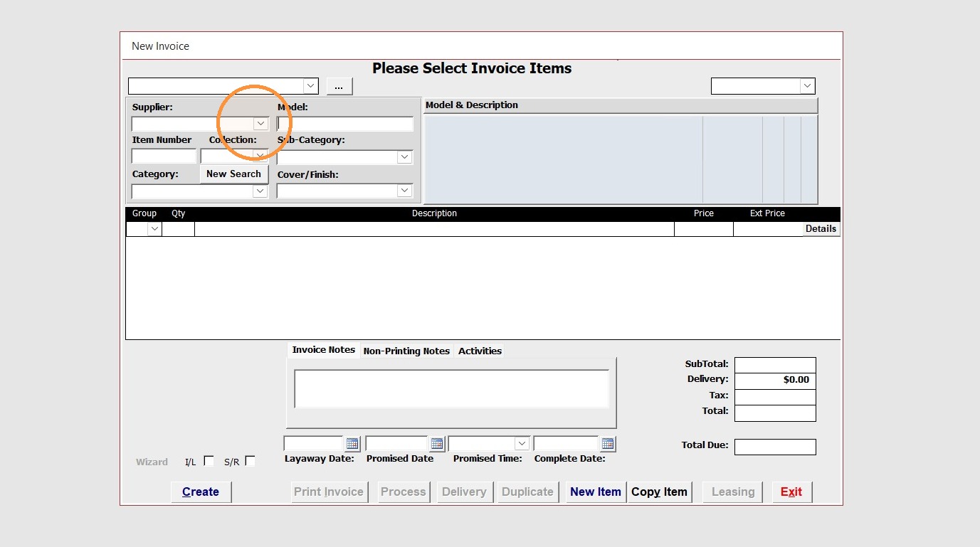Click the Copy Item button
The height and width of the screenshot is (547, 980).
point(659,492)
